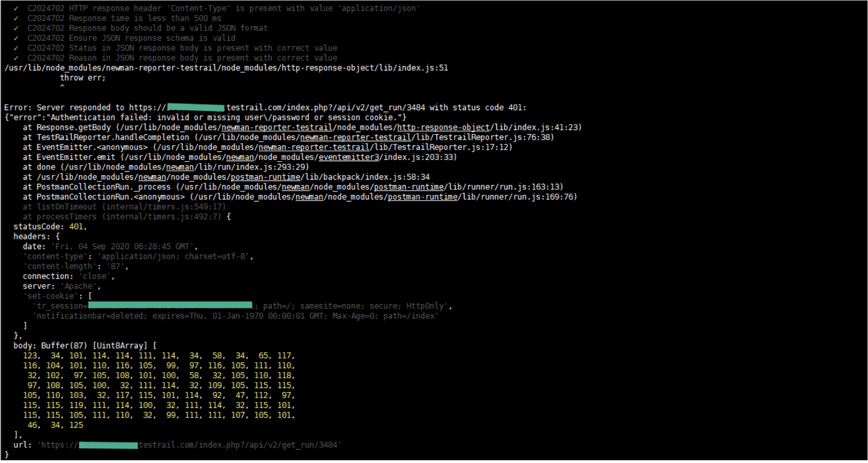The height and width of the screenshot is (463, 868).
Task: Click the last buffer row '46, 34, 125'
Action: [55, 425]
